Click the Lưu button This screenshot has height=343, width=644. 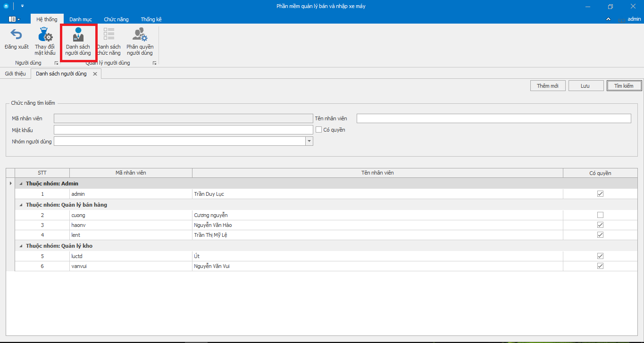[585, 86]
